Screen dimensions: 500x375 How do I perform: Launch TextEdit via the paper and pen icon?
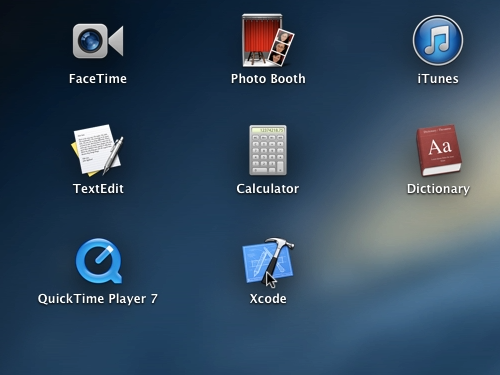click(97, 150)
